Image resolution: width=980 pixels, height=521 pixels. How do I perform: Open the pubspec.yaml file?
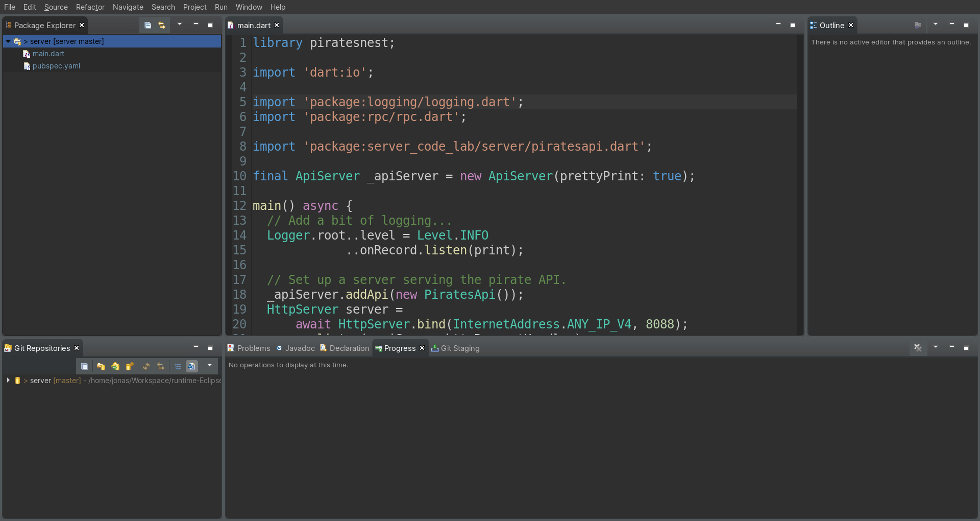pyautogui.click(x=56, y=66)
